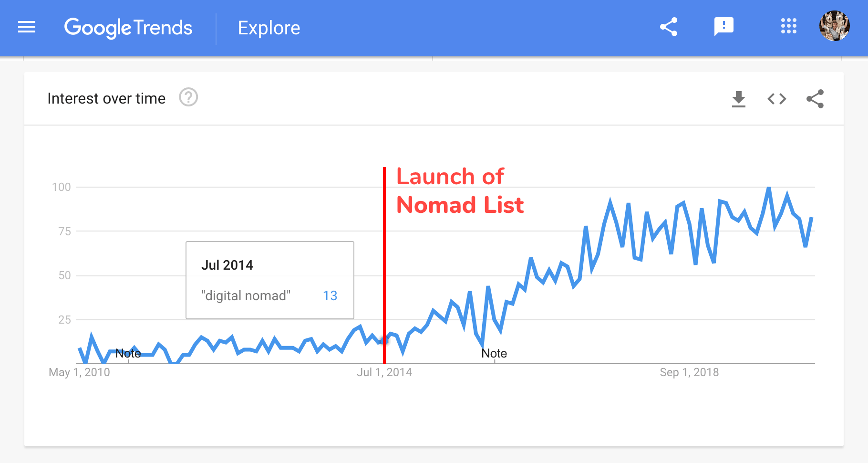868x463 pixels.
Task: Download the chart data as CSV
Action: pyautogui.click(x=738, y=99)
